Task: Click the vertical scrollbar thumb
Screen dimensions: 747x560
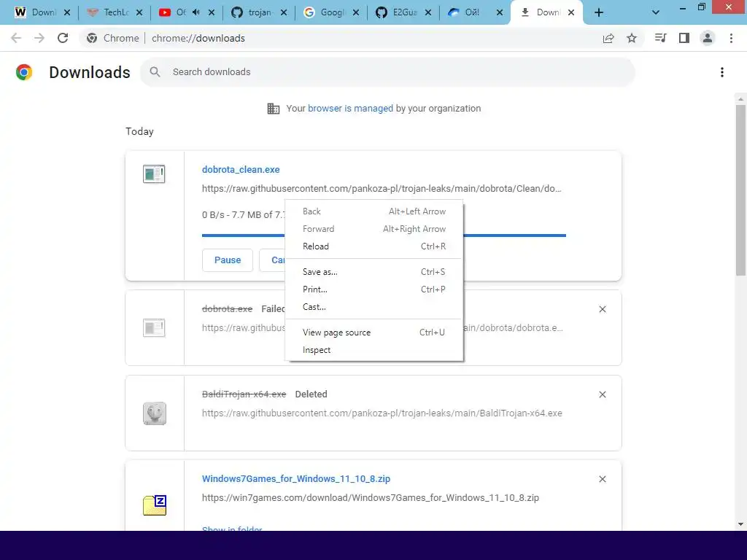Action: [740, 190]
